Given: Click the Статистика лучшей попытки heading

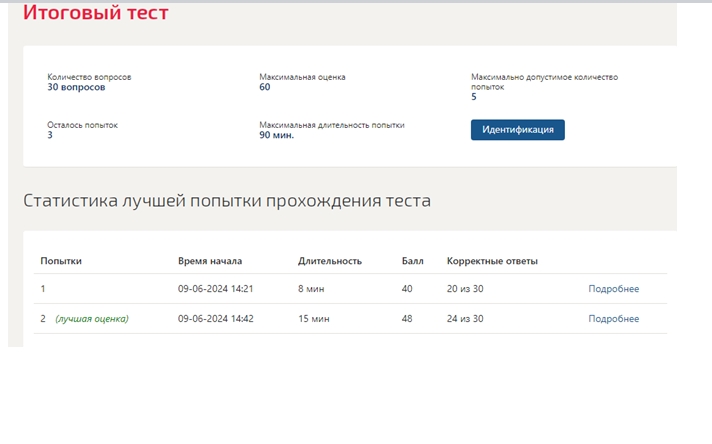Looking at the screenshot, I should 227,201.
